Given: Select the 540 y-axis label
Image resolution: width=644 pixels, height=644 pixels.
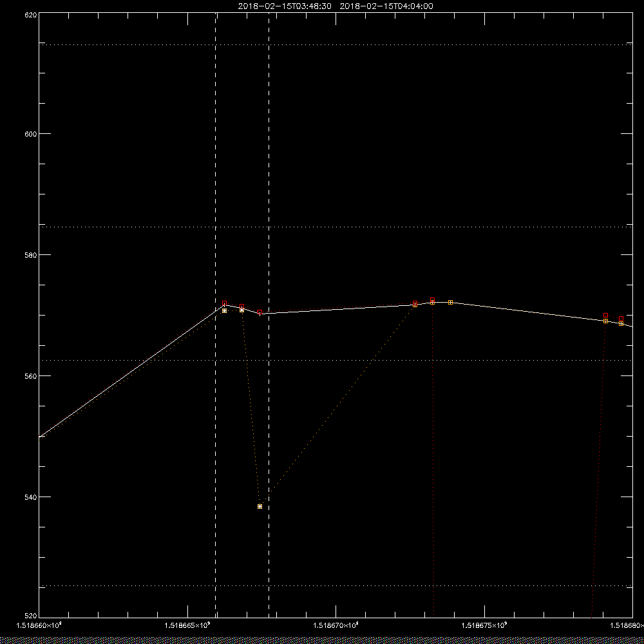Looking at the screenshot, I should tap(31, 497).
